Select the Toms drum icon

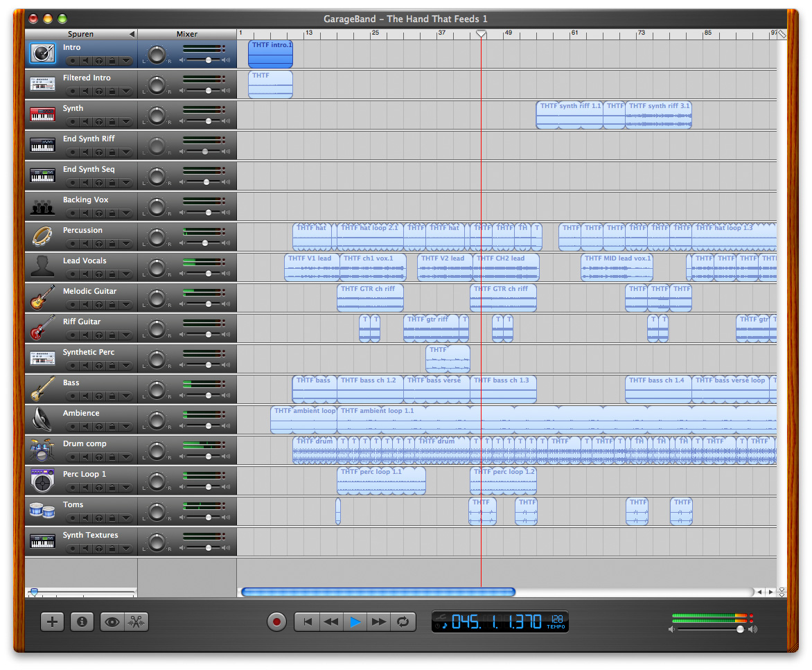point(42,511)
